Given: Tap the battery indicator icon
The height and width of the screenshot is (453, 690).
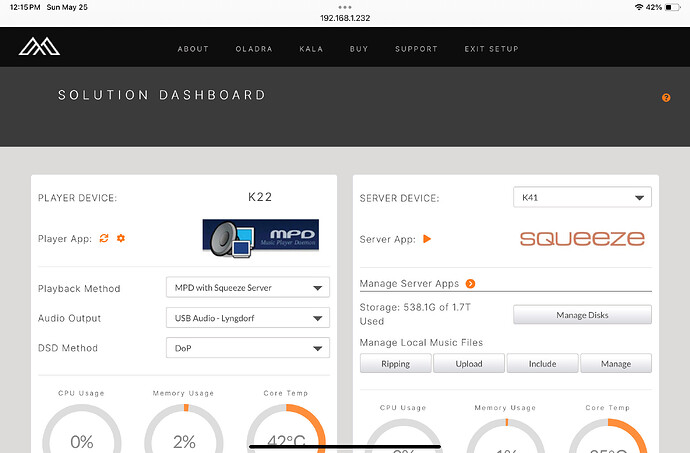Looking at the screenshot, I should pyautogui.click(x=673, y=7).
